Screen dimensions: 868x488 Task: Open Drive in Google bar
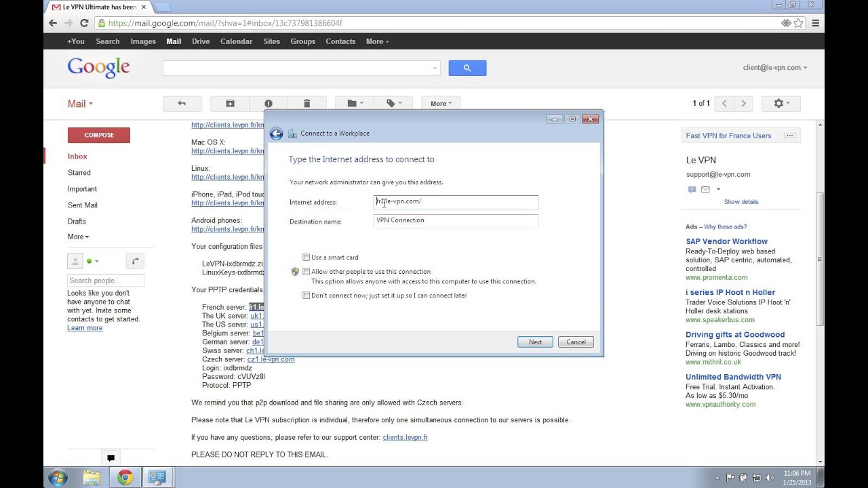coord(201,41)
